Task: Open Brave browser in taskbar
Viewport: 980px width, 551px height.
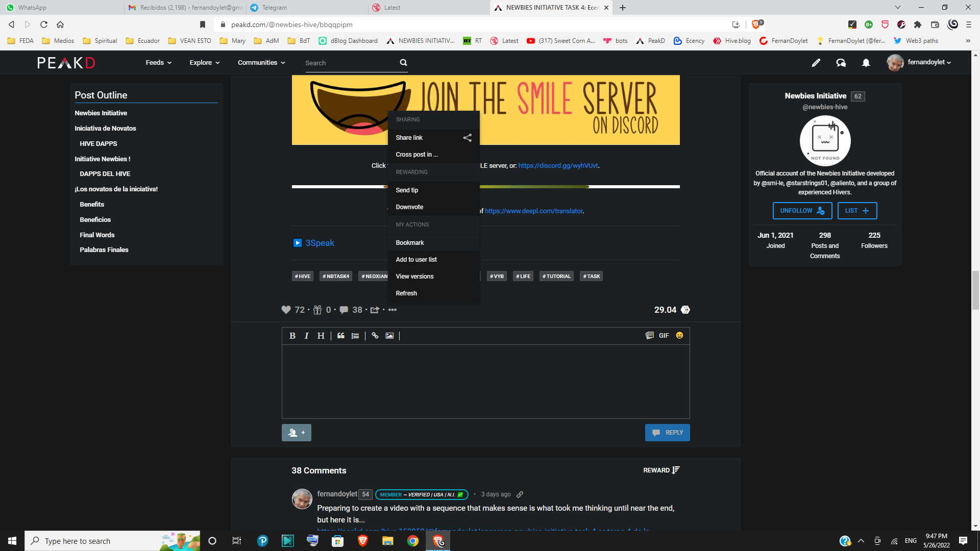Action: 363,541
